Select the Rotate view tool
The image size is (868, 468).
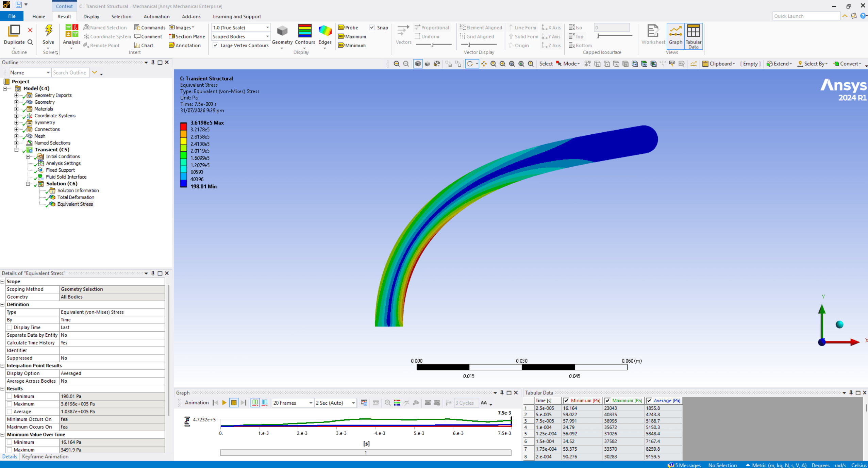click(470, 64)
